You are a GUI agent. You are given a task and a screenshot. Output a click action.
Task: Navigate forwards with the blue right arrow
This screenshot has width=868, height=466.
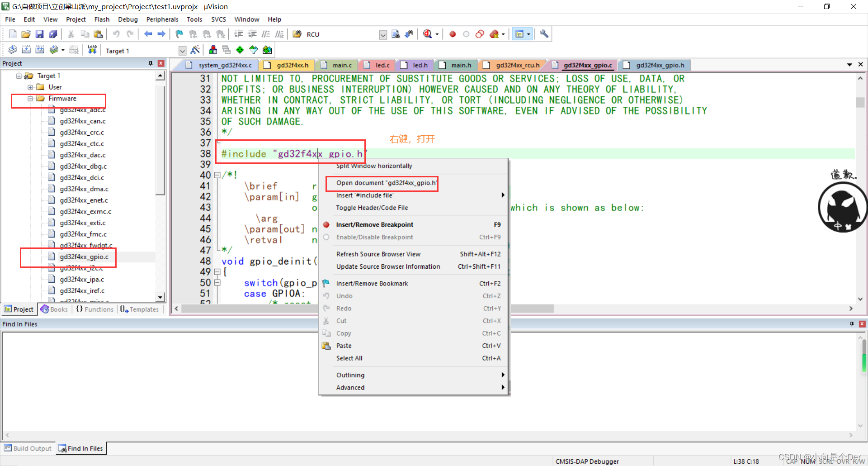tap(161, 34)
